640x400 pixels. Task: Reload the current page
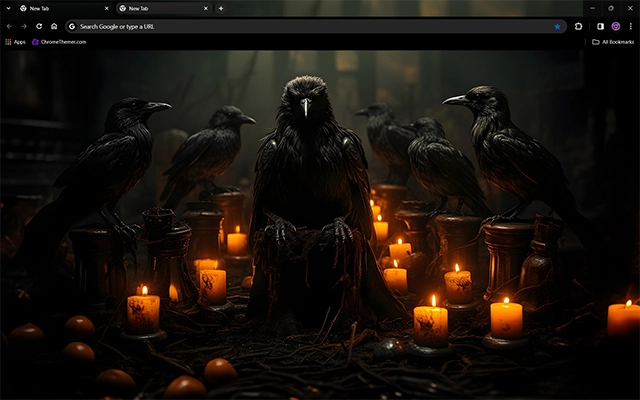point(39,27)
